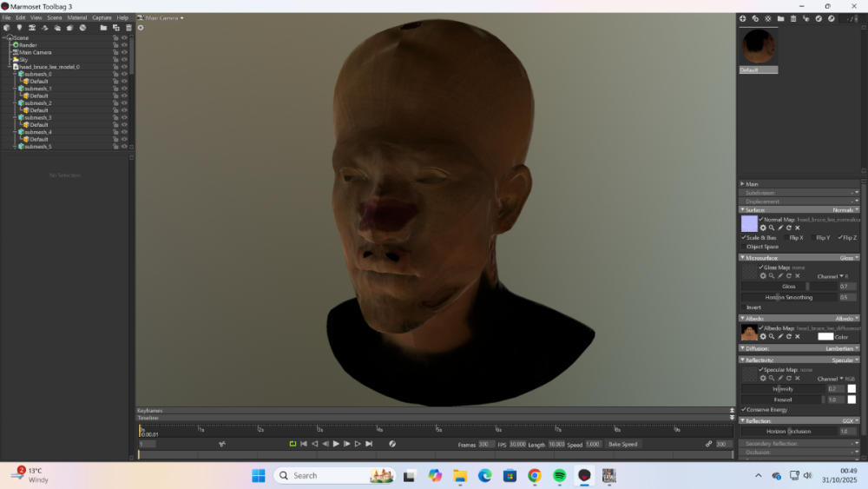Duplicate the selected material
Screen dimensions: 868x489
[x=756, y=19]
